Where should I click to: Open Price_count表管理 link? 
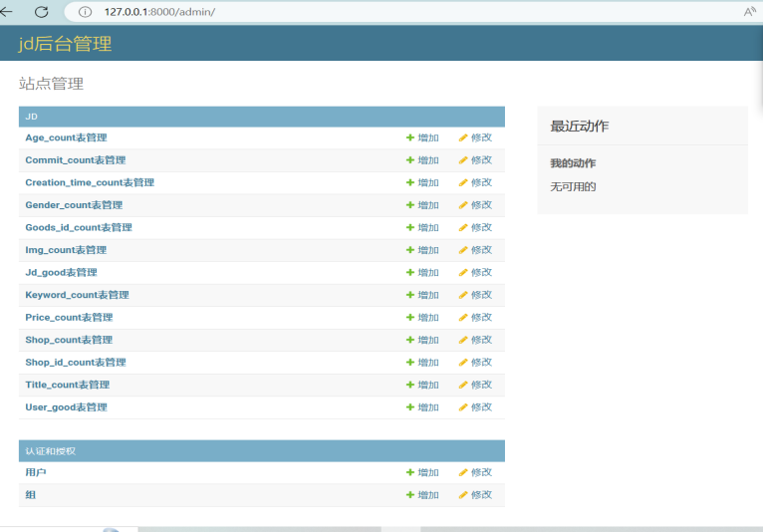(x=69, y=318)
